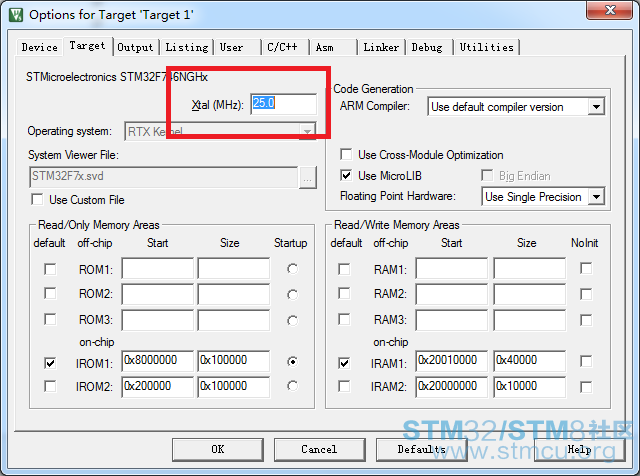Click the RAM2 Size field
Viewport: 640px width, 476px height.
coord(530,294)
